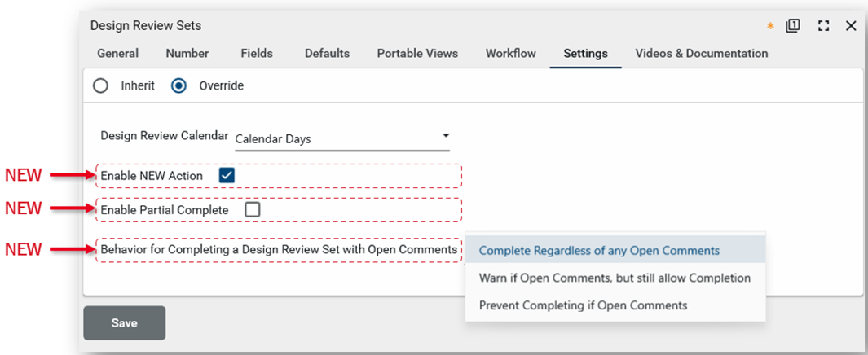The width and height of the screenshot is (868, 355).
Task: Click the Settings tab
Action: pos(585,54)
